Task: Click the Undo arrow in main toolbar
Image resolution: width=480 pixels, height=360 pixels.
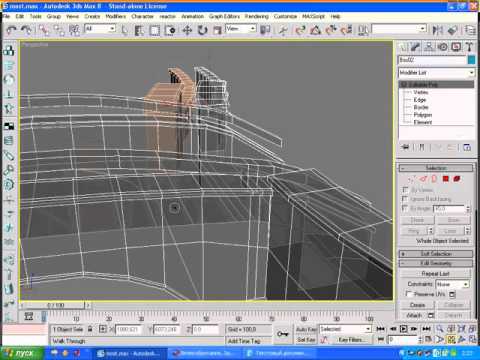Action: click(11, 30)
